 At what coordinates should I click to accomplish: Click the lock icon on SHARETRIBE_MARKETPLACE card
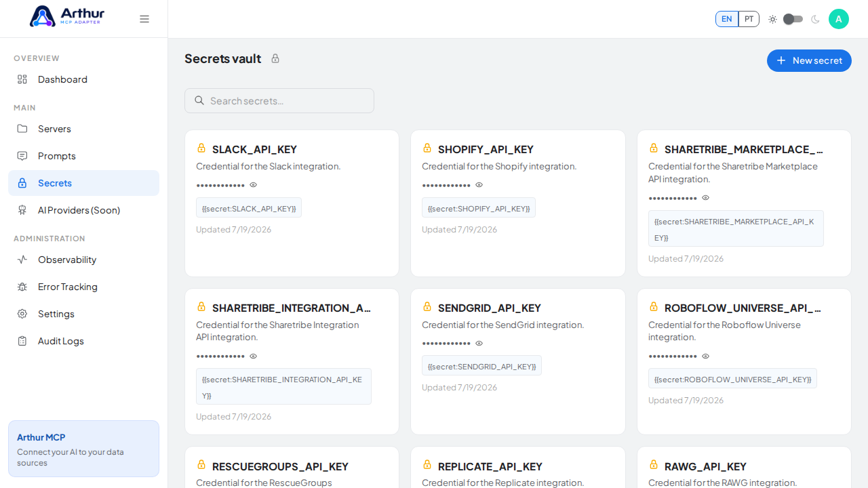(x=654, y=148)
